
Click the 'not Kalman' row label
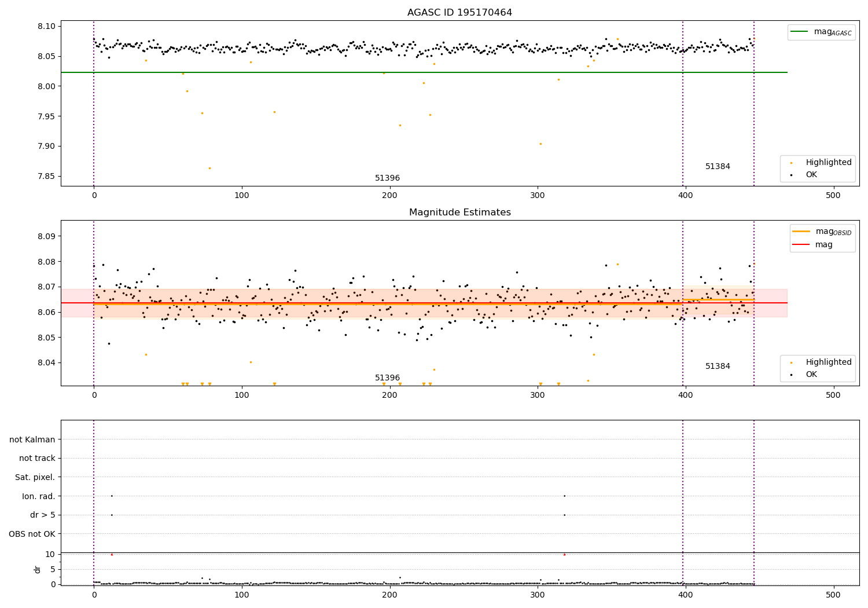click(32, 439)
